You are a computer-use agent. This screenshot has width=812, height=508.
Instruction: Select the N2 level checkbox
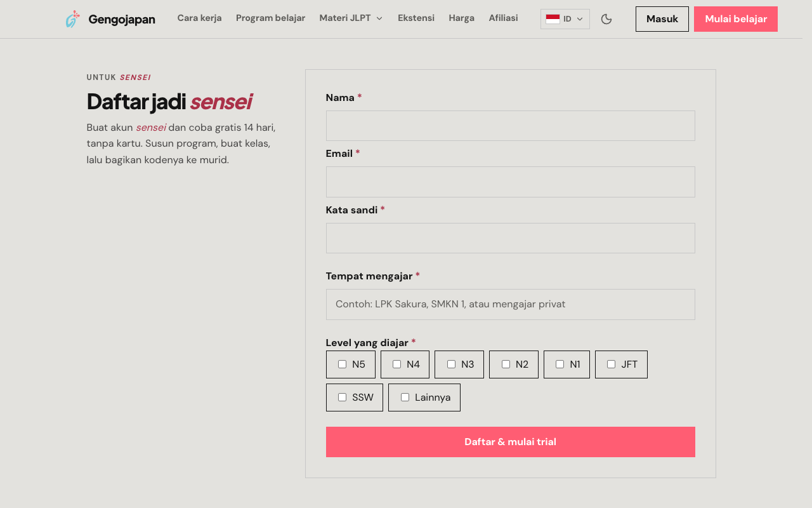click(506, 364)
